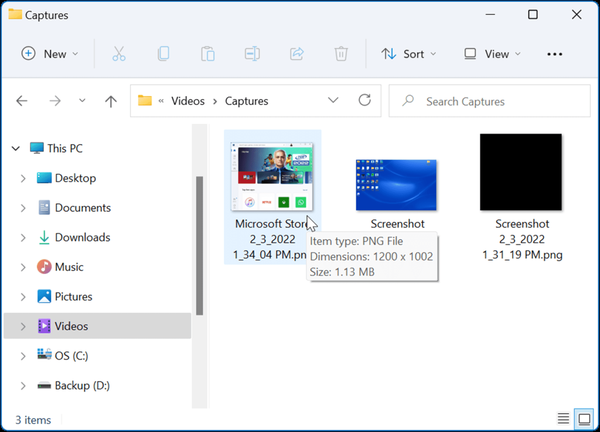The image size is (600, 432).
Task: Select the black Screenshot thumbnail
Action: pyautogui.click(x=521, y=172)
